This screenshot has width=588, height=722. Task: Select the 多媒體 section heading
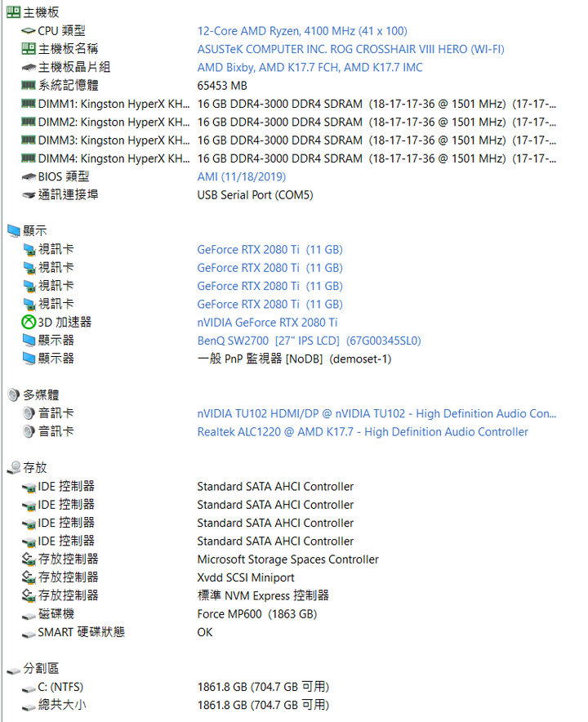pyautogui.click(x=41, y=395)
